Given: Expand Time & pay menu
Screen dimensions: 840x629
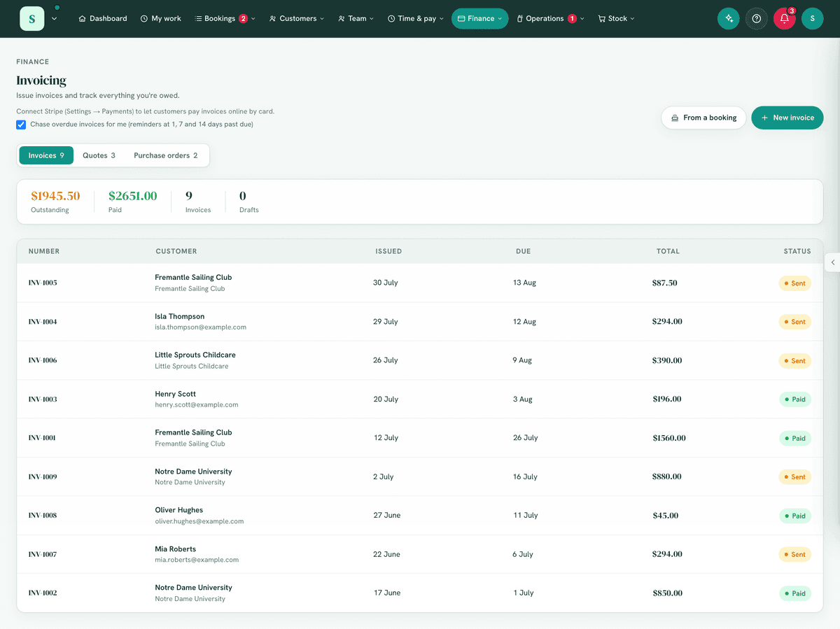Looking at the screenshot, I should pyautogui.click(x=416, y=19).
